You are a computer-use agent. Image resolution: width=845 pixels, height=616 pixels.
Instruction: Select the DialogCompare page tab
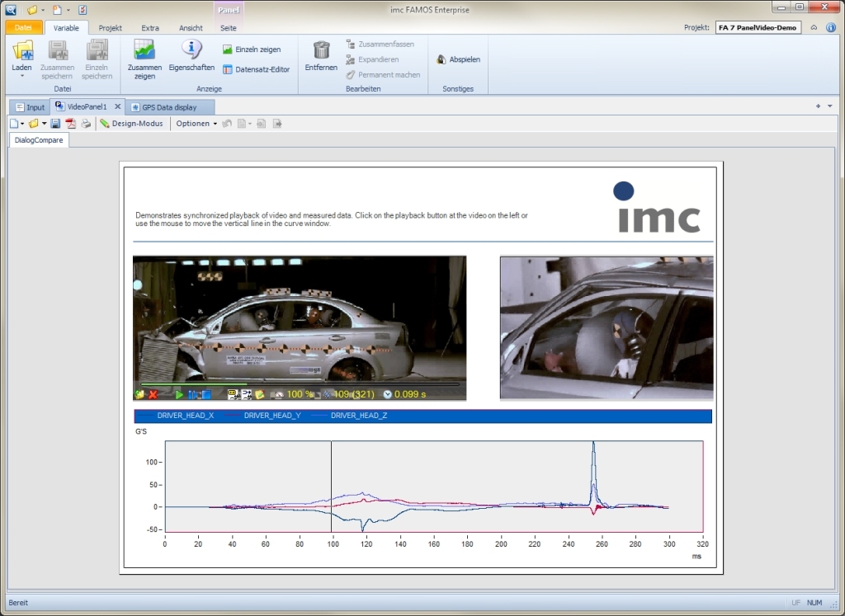[x=39, y=140]
